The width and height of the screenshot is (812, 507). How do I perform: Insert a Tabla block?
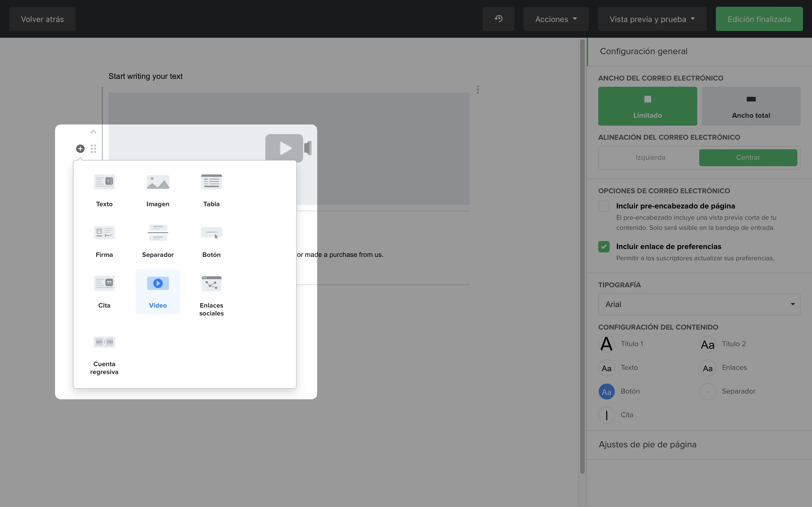[x=211, y=190]
